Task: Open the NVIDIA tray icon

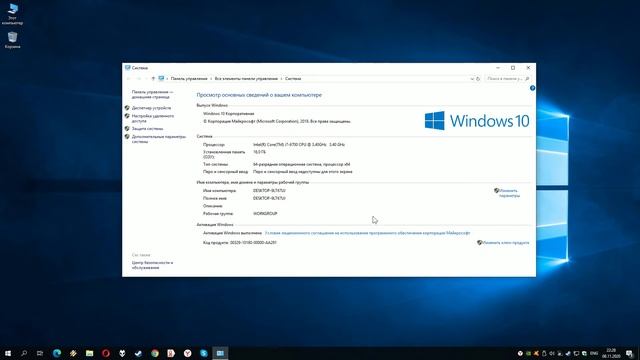Action: click(528, 353)
